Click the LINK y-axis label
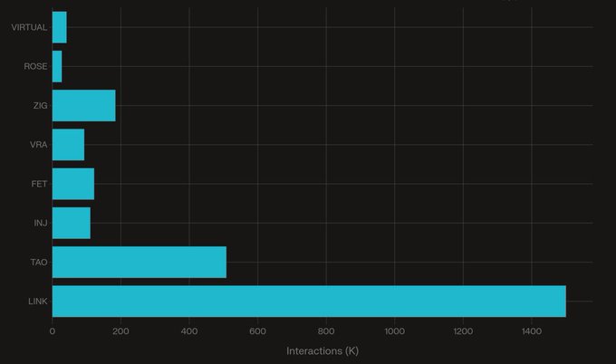This screenshot has height=364, width=616. point(37,302)
